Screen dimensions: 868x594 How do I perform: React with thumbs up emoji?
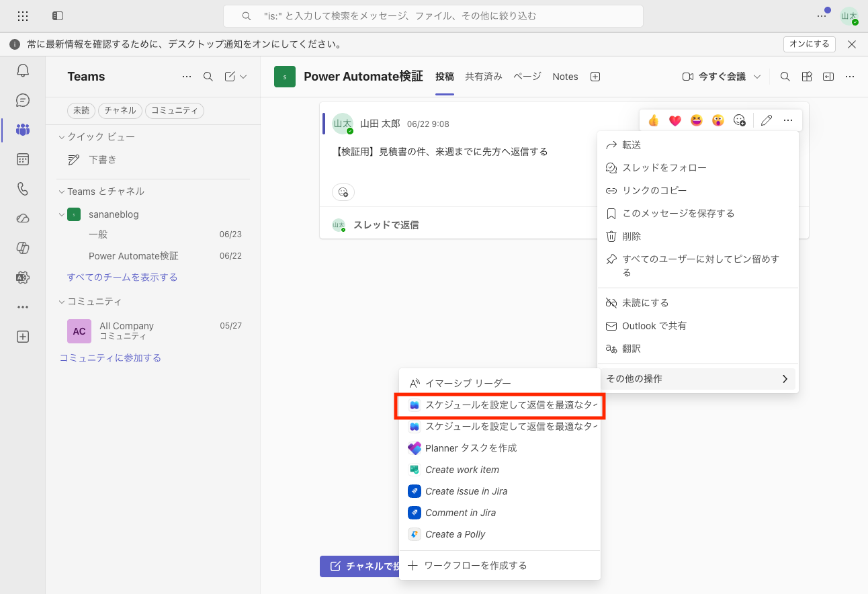point(654,120)
